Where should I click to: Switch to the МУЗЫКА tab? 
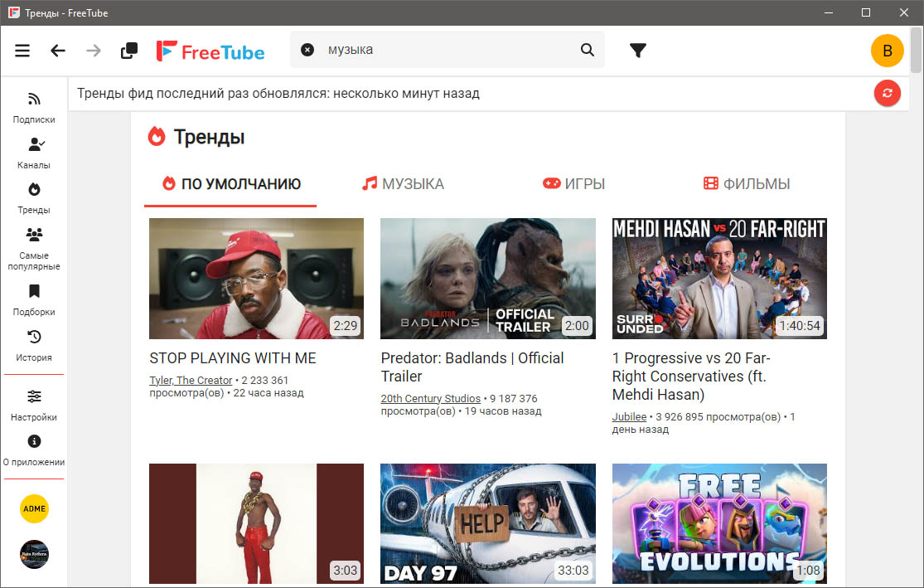click(x=403, y=184)
